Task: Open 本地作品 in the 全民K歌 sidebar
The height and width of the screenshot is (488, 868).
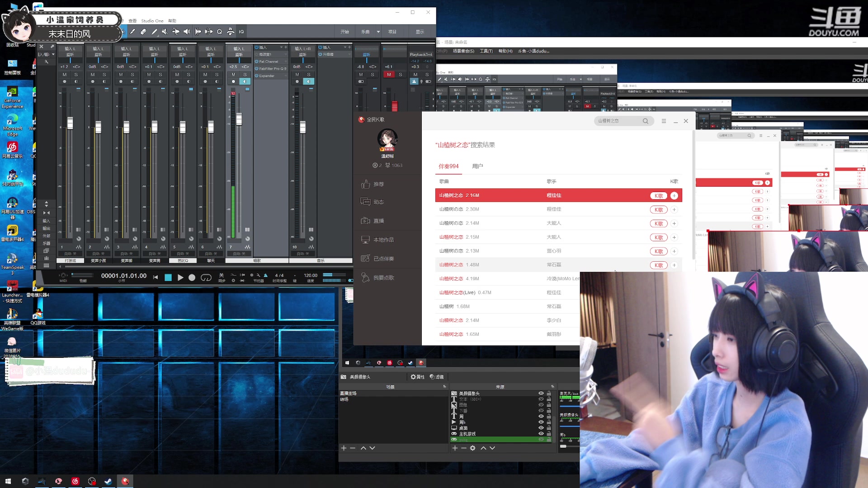Action: tap(377, 240)
